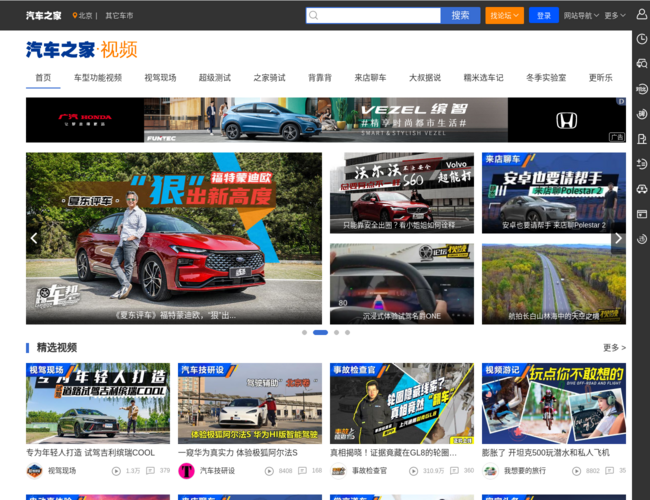Click play count icon for 吉利缤瑞COOL video
This screenshot has width=650, height=500.
tap(116, 471)
